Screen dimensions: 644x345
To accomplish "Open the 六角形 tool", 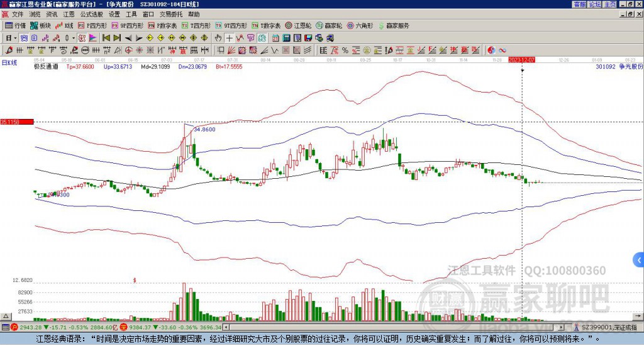I will point(360,25).
